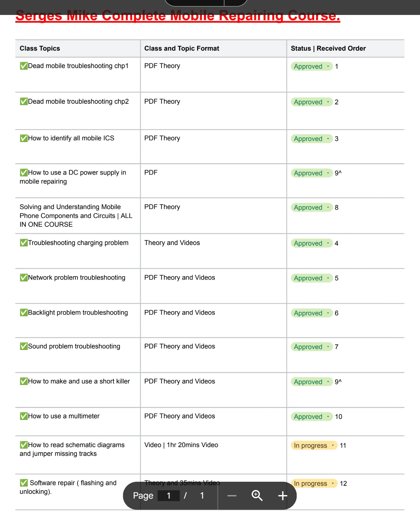Click the page number input field
This screenshot has width=420, height=511.
(x=169, y=496)
